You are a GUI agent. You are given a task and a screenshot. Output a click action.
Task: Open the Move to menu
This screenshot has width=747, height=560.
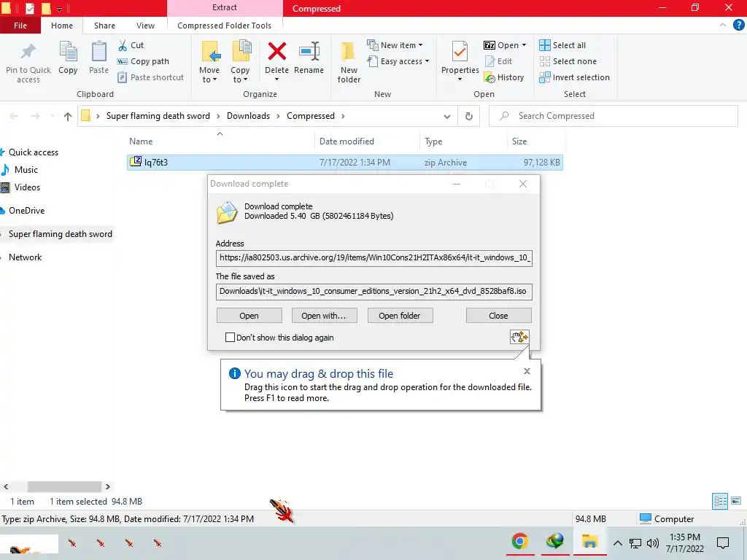pos(209,63)
